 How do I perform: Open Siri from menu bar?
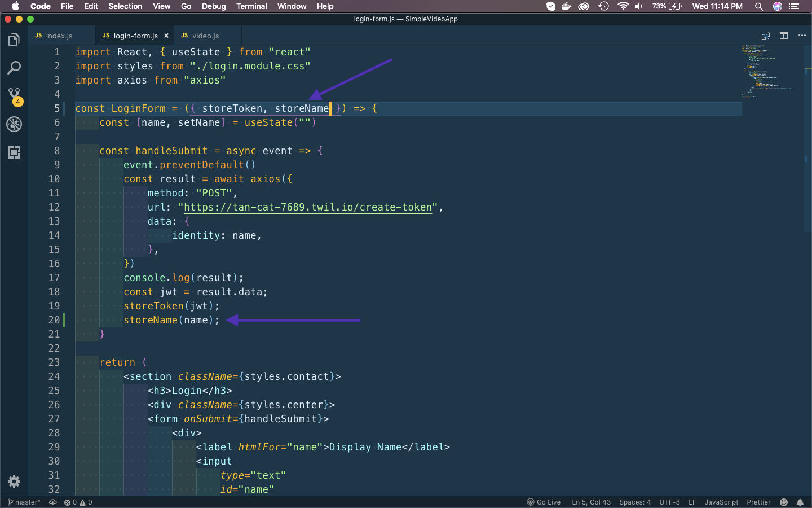coord(778,6)
